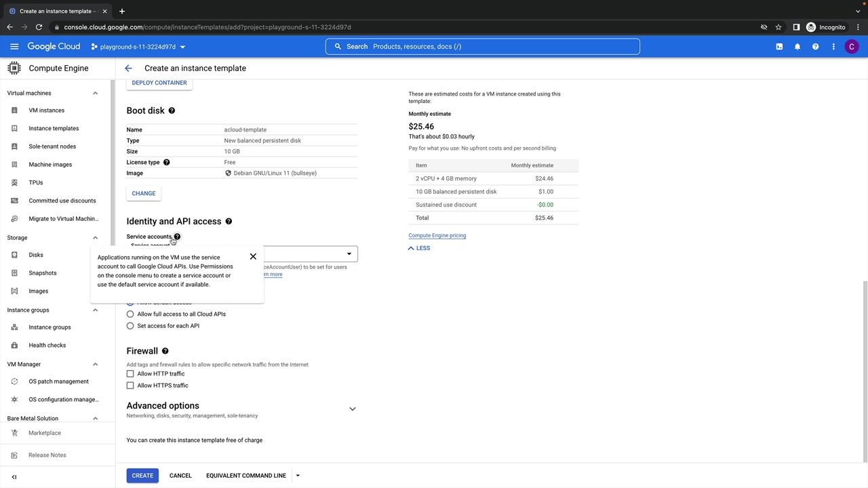Click the back arrow beside Create an instance template
The height and width of the screenshot is (488, 868).
(128, 68)
